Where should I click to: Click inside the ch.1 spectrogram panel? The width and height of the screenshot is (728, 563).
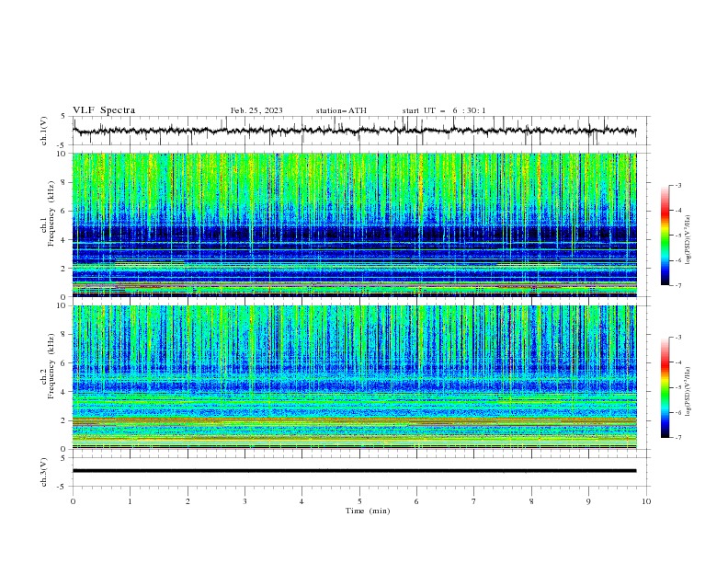354,224
